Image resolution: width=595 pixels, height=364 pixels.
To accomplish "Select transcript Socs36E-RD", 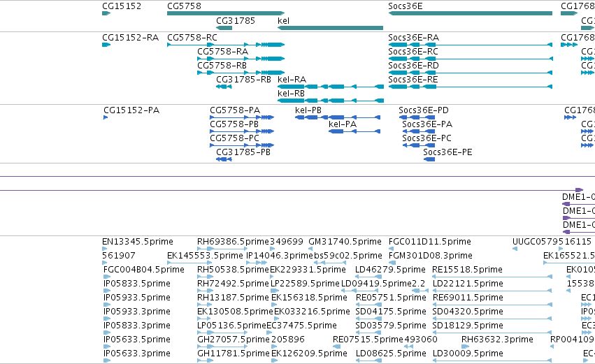I will click(x=413, y=66).
